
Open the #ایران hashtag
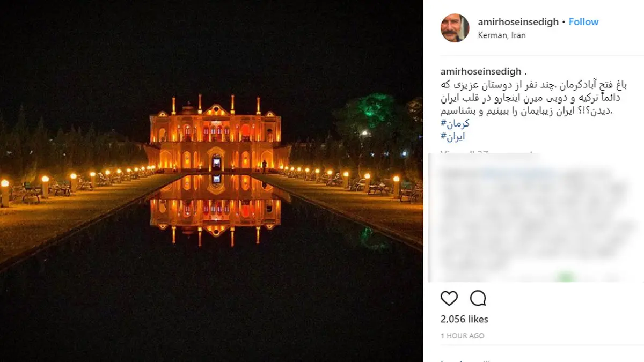(452, 137)
